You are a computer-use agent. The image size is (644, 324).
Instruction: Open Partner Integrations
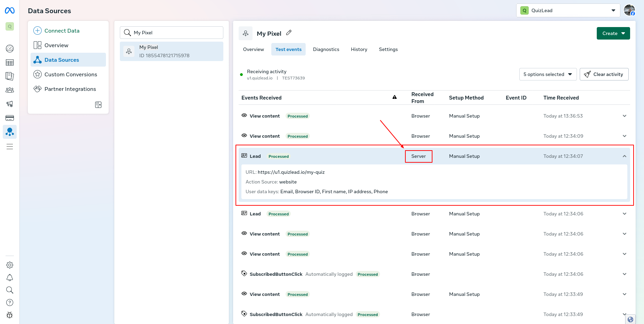coord(68,89)
